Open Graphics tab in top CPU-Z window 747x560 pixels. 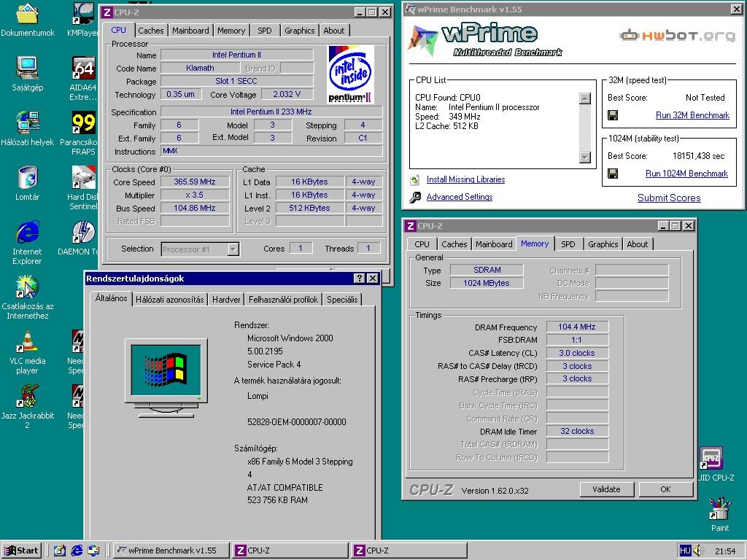(x=300, y=31)
